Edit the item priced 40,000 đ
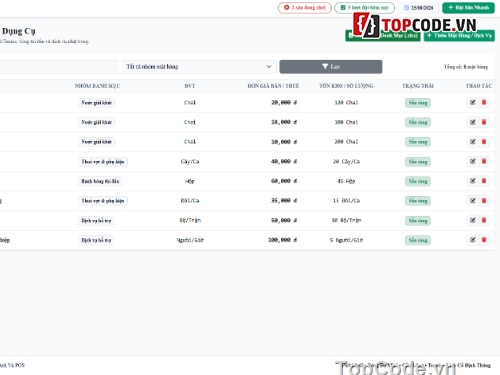The height and width of the screenshot is (375, 500). pyautogui.click(x=473, y=161)
